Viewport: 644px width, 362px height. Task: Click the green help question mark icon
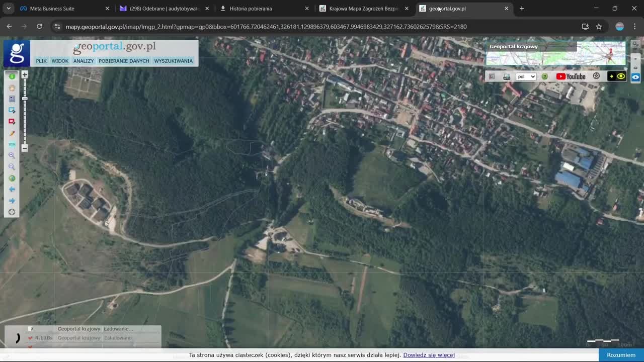(544, 76)
